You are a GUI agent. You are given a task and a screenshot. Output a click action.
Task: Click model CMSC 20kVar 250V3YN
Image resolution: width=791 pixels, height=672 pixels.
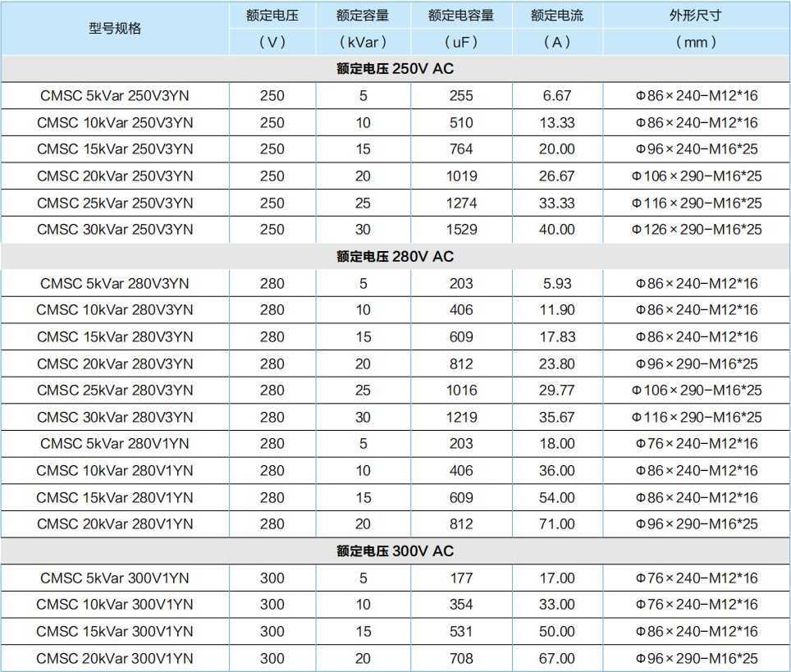(x=115, y=176)
